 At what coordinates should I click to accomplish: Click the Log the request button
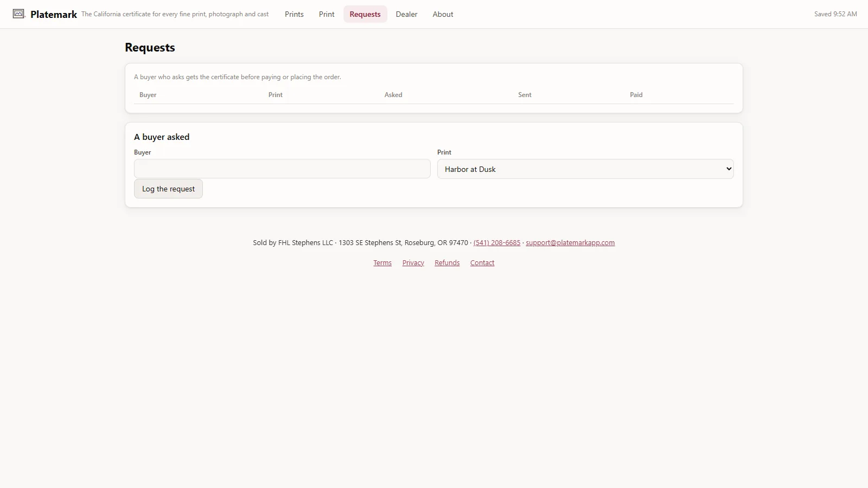coord(168,189)
